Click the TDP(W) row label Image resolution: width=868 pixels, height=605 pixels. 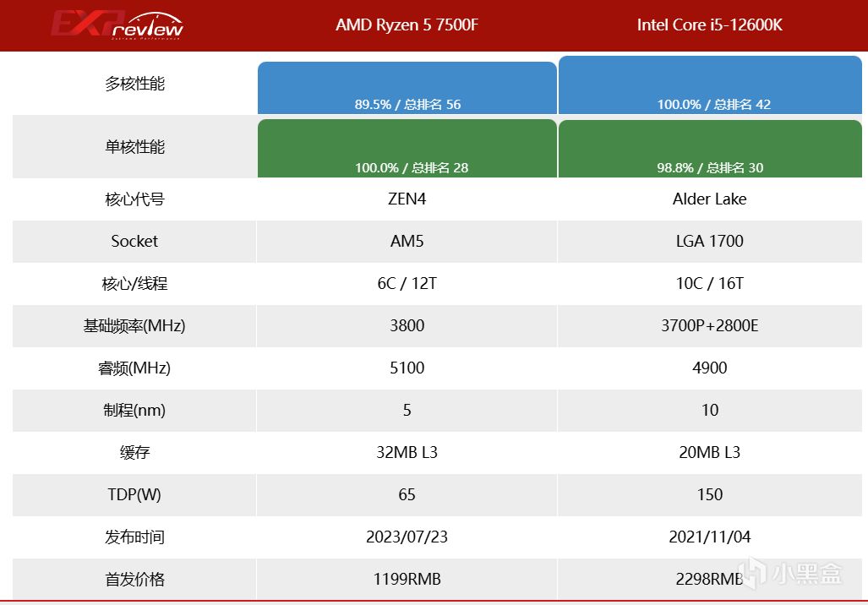[134, 494]
